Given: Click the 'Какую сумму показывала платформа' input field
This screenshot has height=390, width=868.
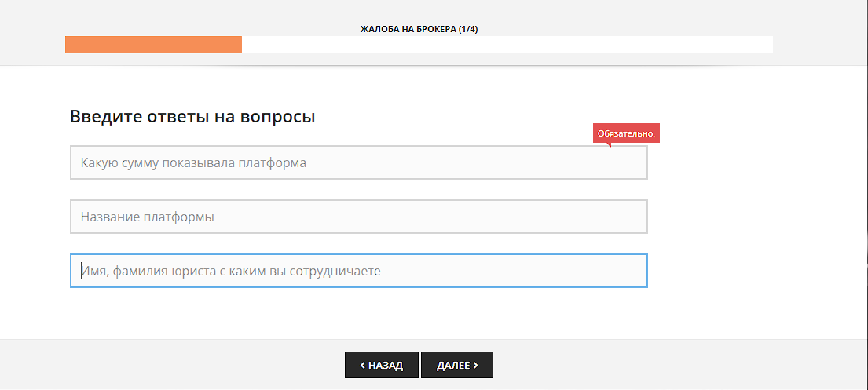Looking at the screenshot, I should click(x=359, y=162).
